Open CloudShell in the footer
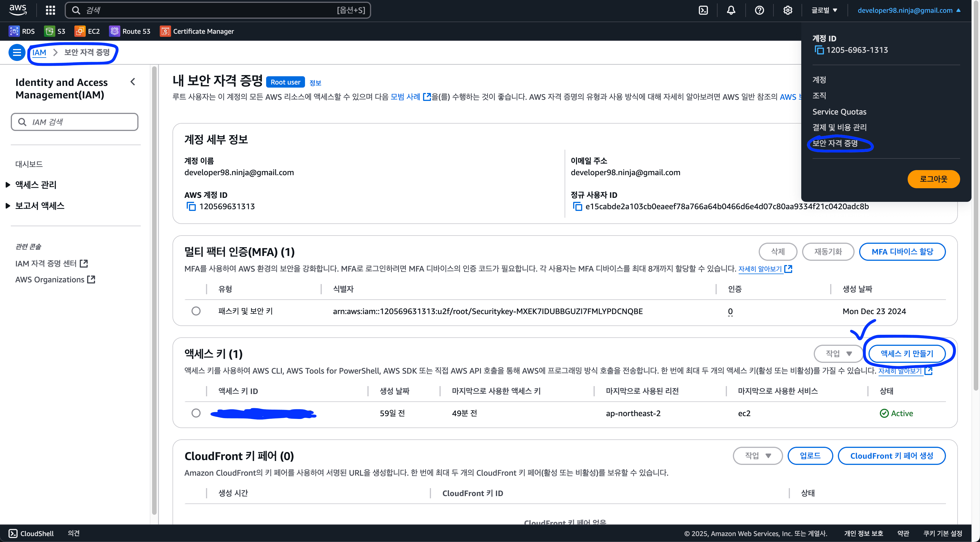Image resolution: width=980 pixels, height=542 pixels. point(31,533)
